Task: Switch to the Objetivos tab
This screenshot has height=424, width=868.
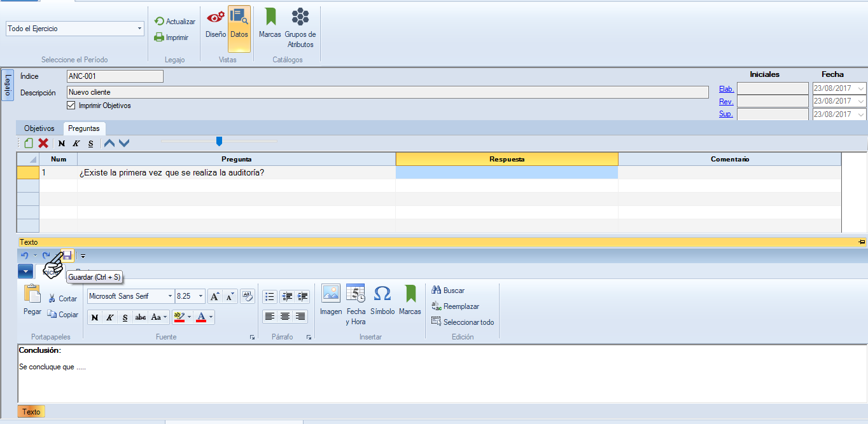Action: point(39,128)
